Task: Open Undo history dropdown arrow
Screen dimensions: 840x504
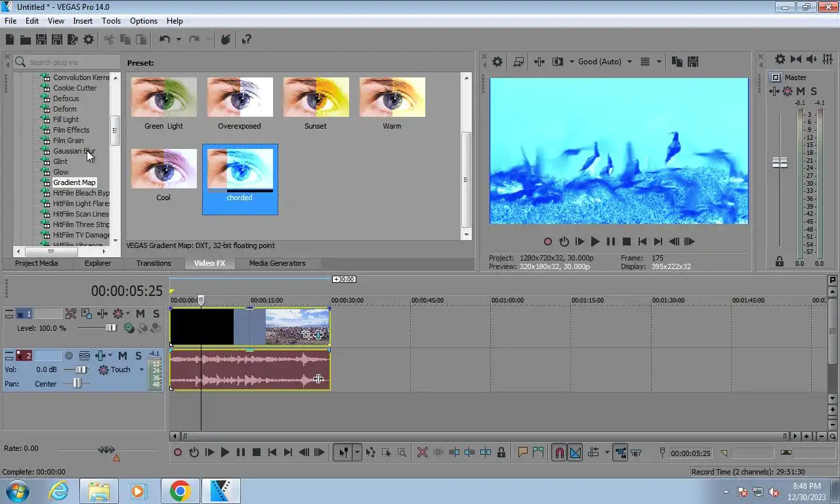Action: (178, 39)
